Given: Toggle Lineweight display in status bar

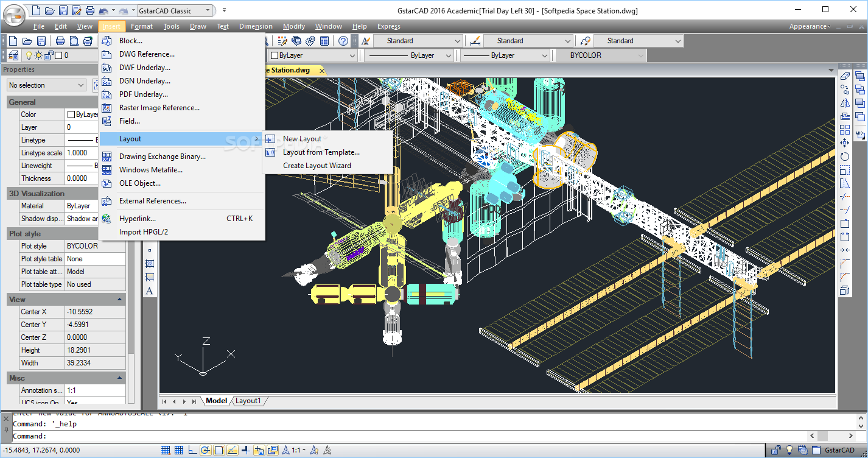Looking at the screenshot, I should [245, 451].
